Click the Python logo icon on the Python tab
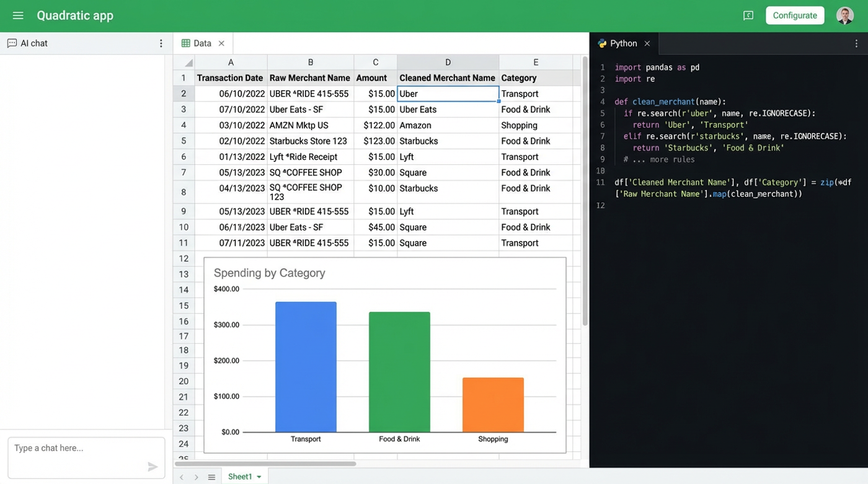868x484 pixels. point(602,43)
